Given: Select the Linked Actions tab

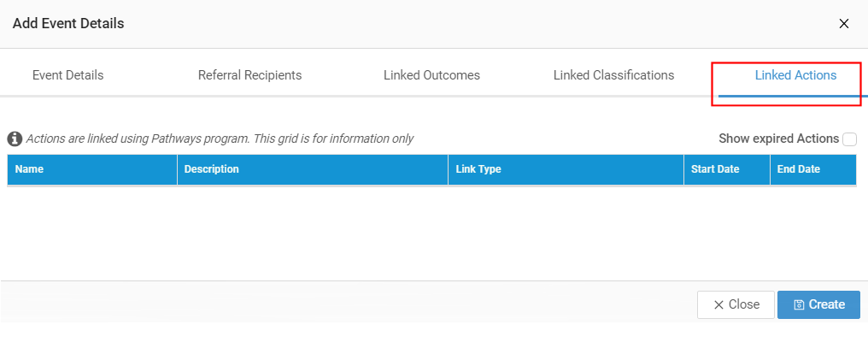Looking at the screenshot, I should 795,75.
